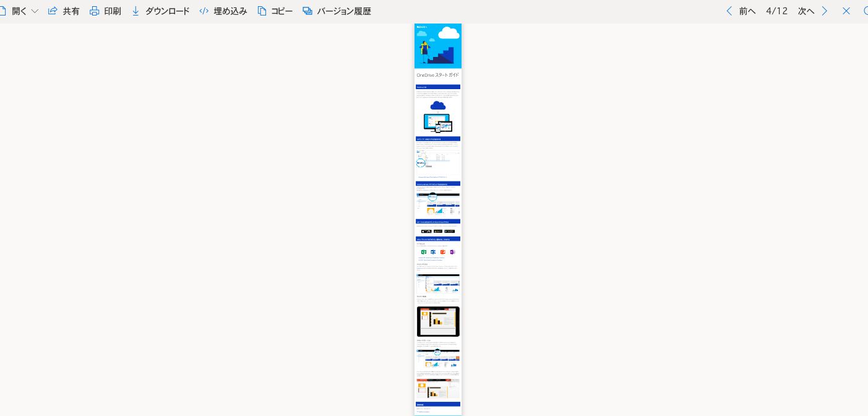
Task: Click the black tablet image in the document
Action: (x=438, y=321)
